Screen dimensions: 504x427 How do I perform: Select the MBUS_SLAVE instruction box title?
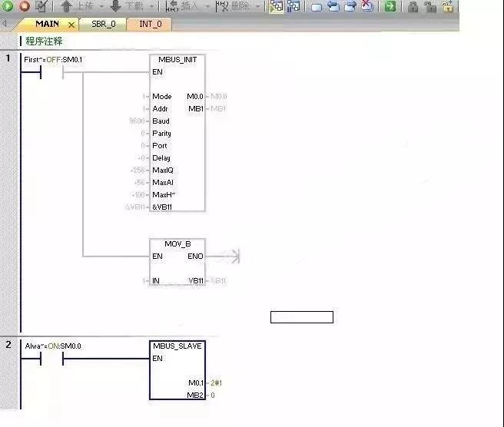tap(177, 346)
